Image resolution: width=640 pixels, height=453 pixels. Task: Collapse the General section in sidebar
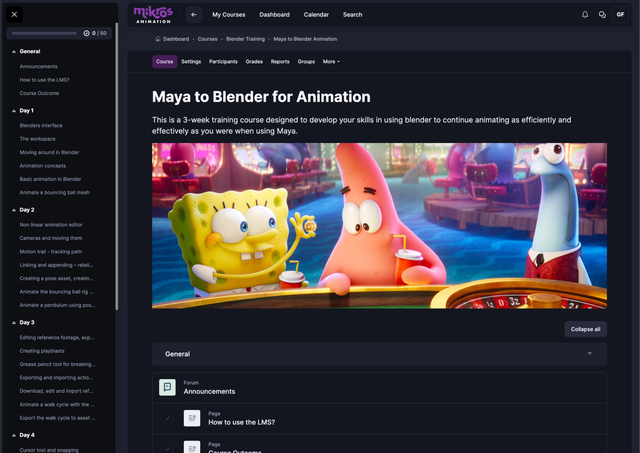pyautogui.click(x=14, y=52)
